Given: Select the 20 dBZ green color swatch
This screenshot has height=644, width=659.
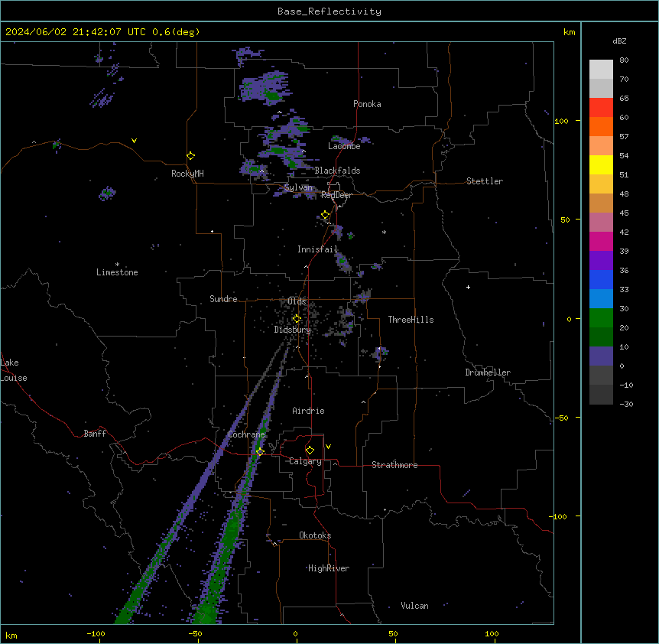Looking at the screenshot, I should pos(601,337).
